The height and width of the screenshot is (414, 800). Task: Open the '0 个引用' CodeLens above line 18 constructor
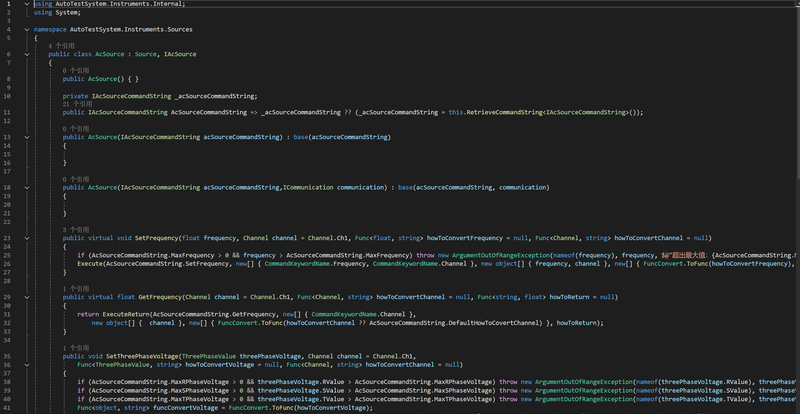[76, 179]
